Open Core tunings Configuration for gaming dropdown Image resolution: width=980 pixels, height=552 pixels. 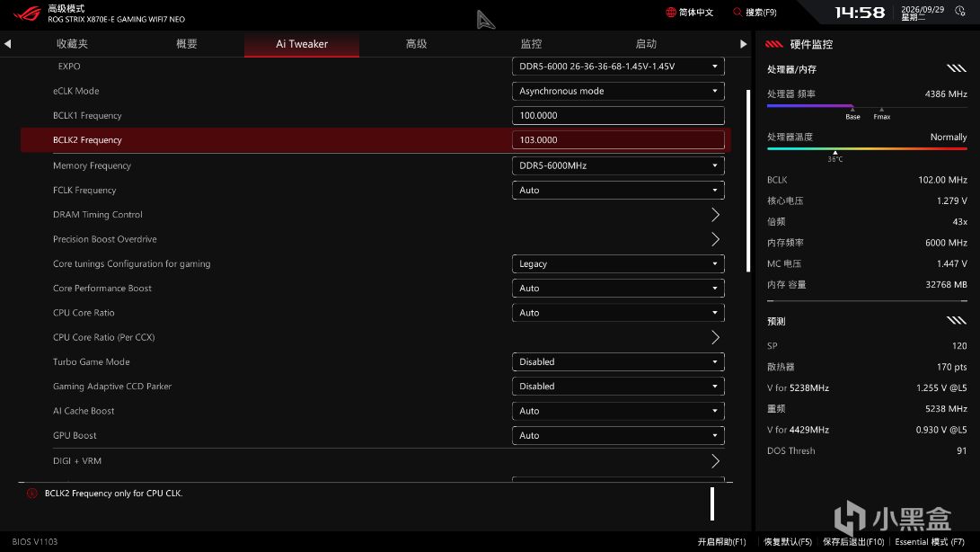pyautogui.click(x=618, y=263)
